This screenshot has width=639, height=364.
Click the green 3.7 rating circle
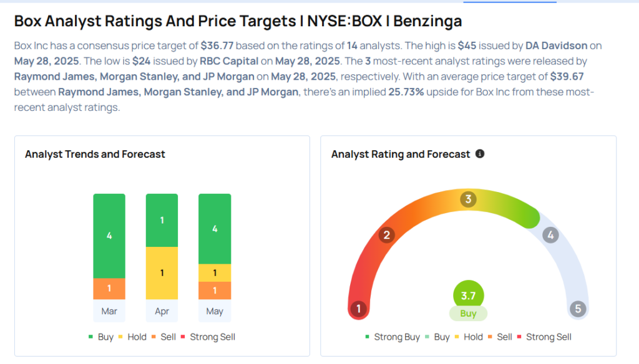468,295
